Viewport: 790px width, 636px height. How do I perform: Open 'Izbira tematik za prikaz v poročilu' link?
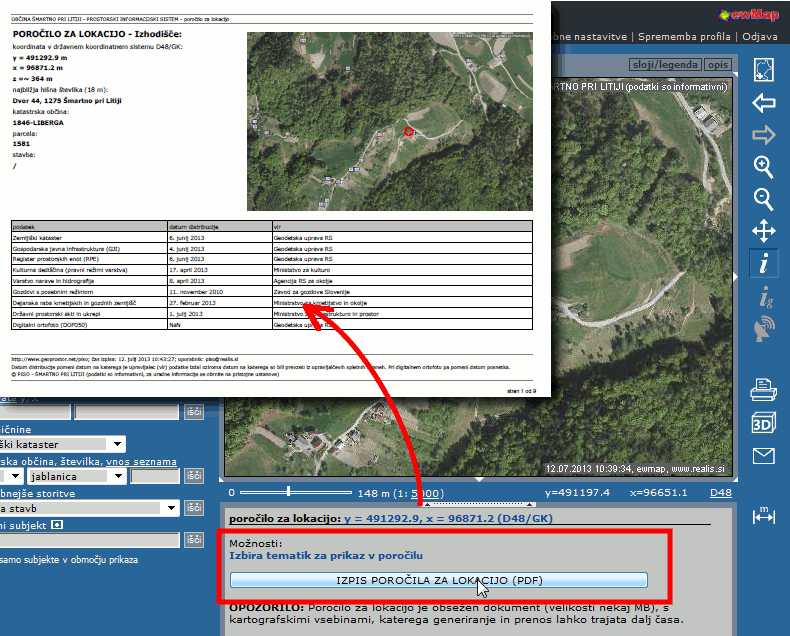[x=326, y=555]
